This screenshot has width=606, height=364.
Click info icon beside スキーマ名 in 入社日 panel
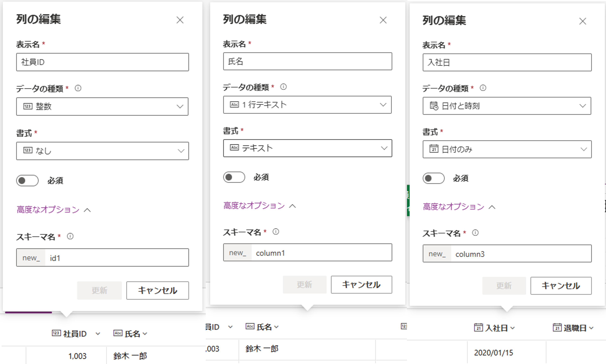(475, 233)
